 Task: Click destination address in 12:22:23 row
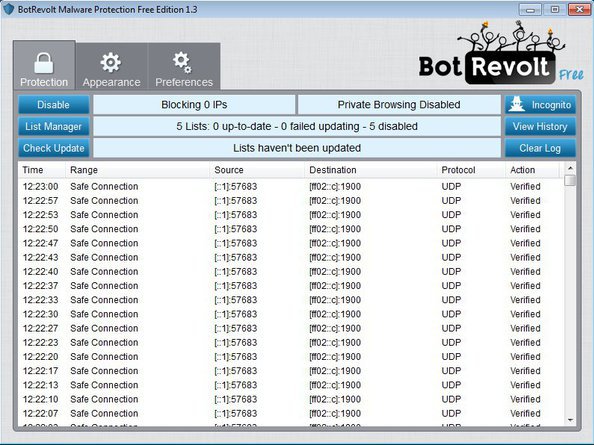(x=335, y=342)
